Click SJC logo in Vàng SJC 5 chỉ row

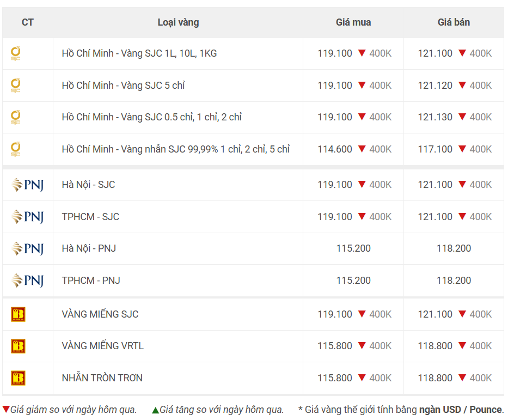coord(16,86)
